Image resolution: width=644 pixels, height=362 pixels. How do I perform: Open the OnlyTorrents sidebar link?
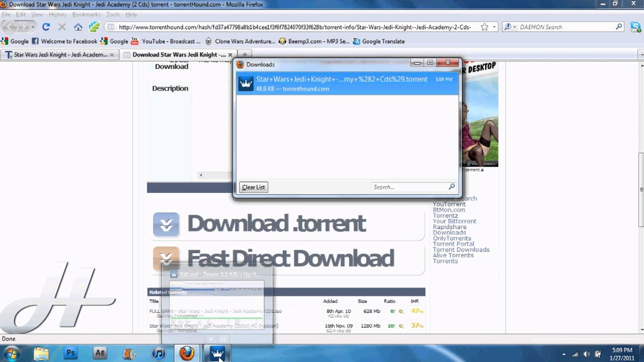452,238
